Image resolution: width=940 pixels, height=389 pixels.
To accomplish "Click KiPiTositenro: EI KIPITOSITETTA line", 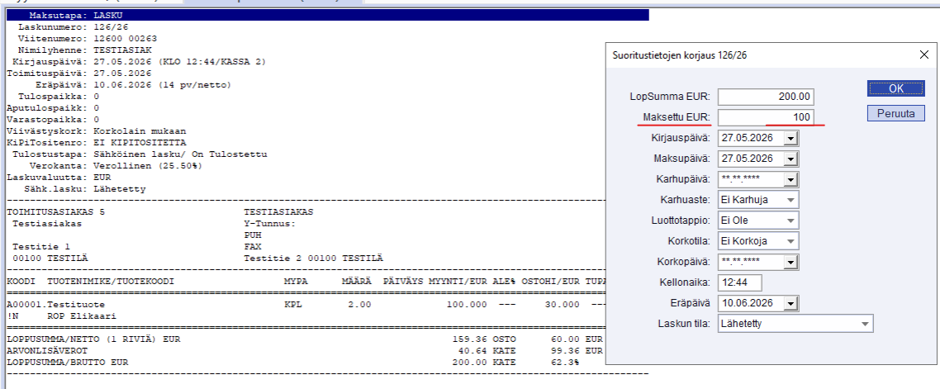I will [x=96, y=143].
